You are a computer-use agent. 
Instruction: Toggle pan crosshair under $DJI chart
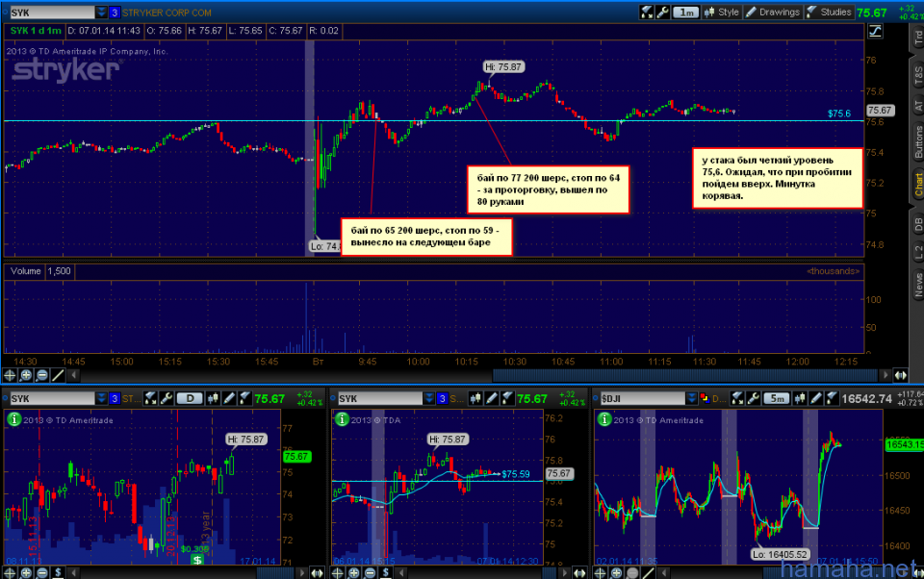[x=601, y=572]
